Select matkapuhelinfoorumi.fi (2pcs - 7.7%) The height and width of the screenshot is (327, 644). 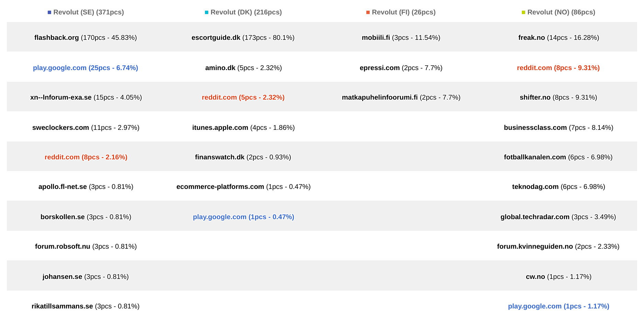(401, 98)
